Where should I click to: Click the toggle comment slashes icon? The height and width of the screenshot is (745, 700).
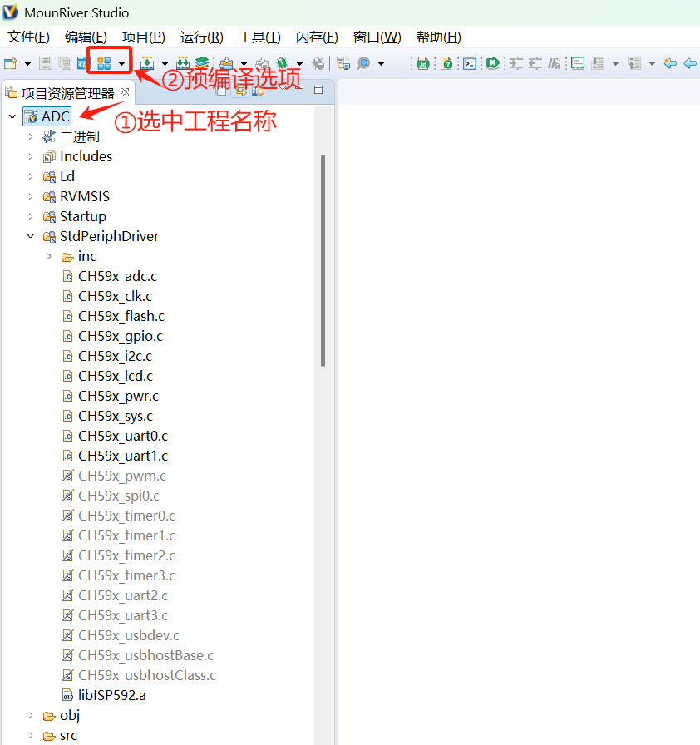click(x=555, y=63)
